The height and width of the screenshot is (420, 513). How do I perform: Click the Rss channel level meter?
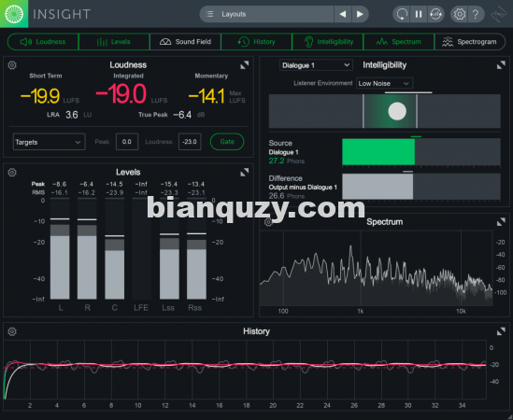196,248
